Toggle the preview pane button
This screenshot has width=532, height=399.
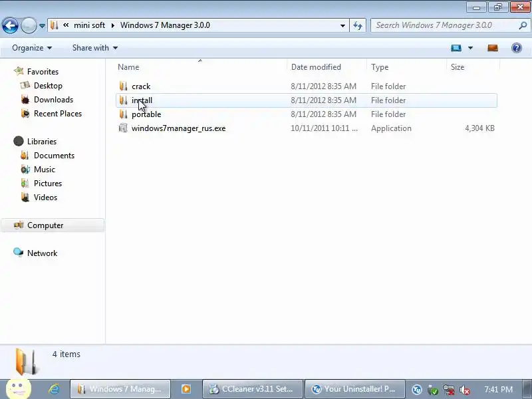click(493, 48)
